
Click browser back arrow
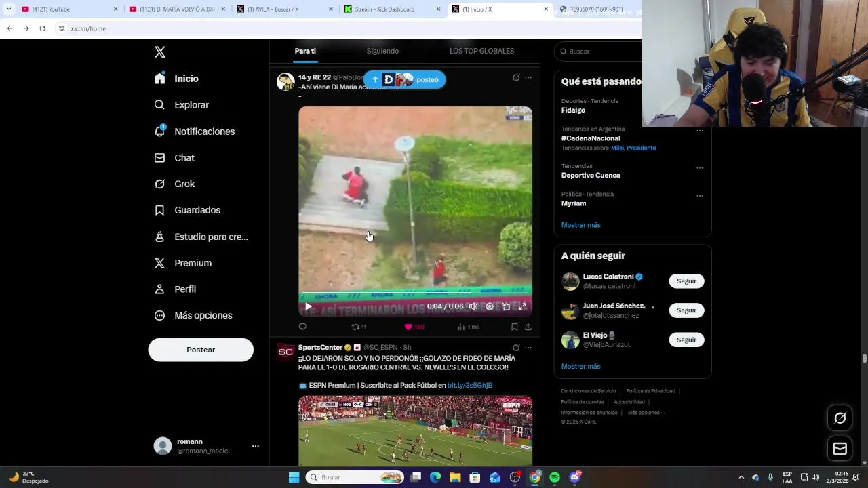point(9,28)
